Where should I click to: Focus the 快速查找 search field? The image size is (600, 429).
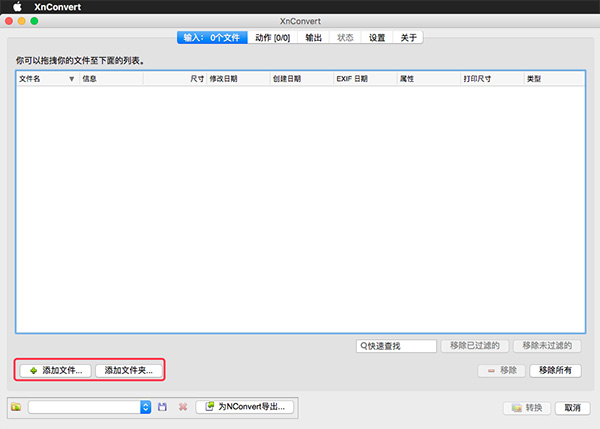[x=396, y=346]
